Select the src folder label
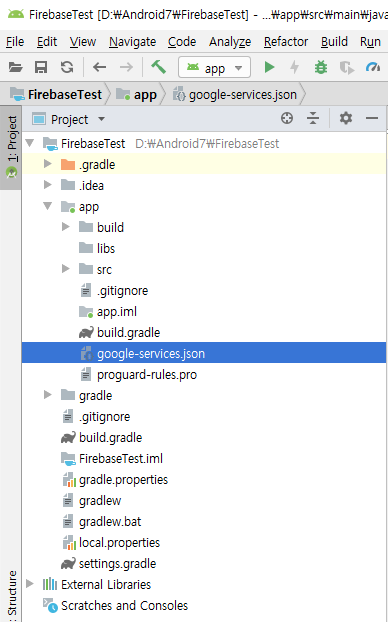This screenshot has width=388, height=622. coord(104,269)
